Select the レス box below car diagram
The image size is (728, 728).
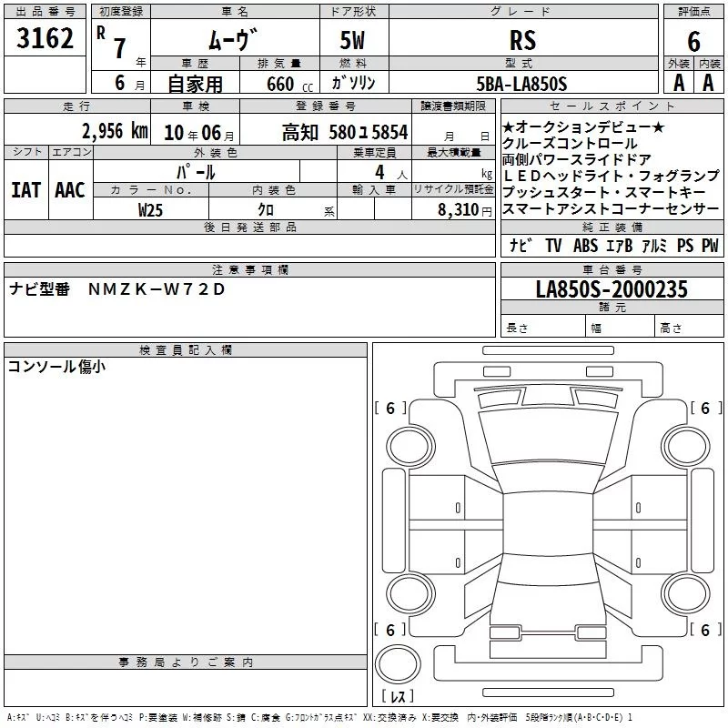tap(398, 697)
